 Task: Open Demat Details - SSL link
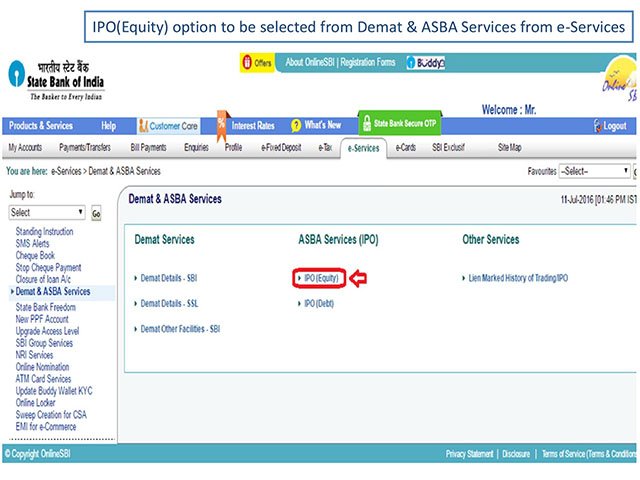coord(169,303)
